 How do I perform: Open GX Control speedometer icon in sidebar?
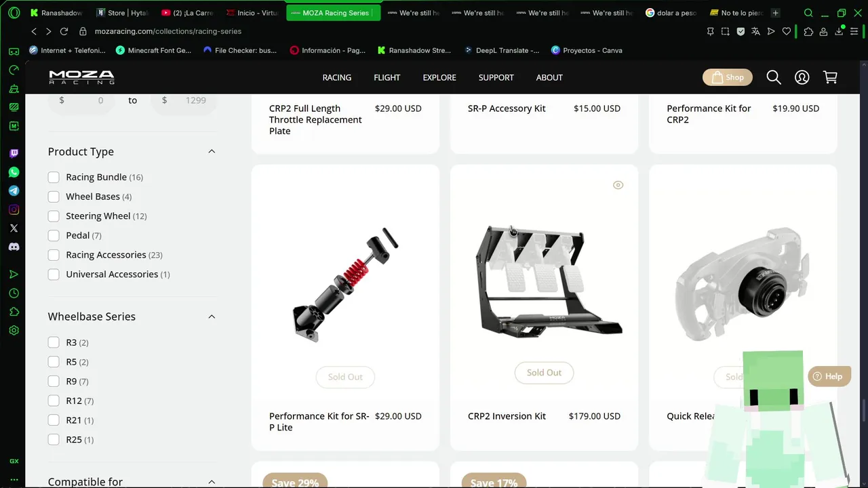click(x=14, y=70)
